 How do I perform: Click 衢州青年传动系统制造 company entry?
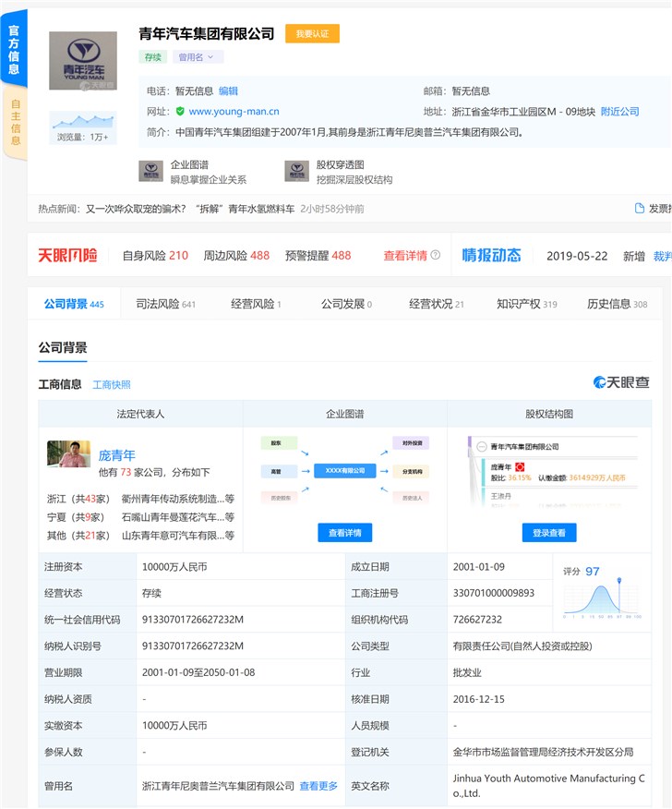[x=177, y=499]
